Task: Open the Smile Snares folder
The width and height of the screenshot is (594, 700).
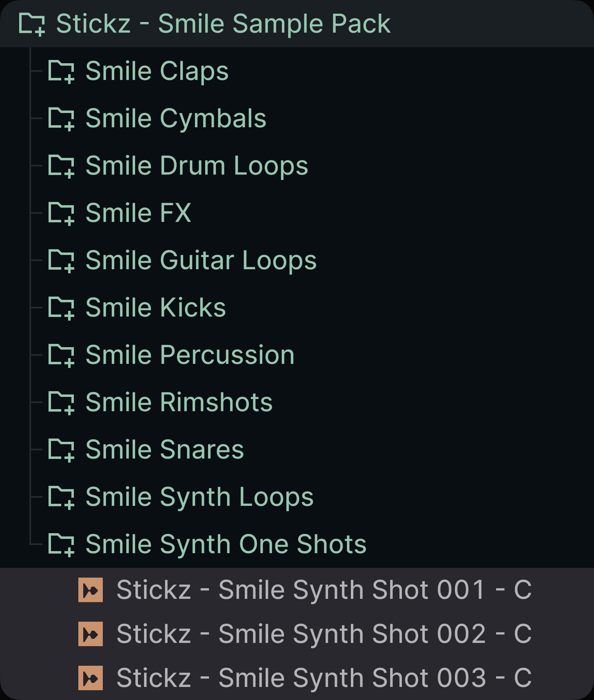Action: click(x=164, y=450)
